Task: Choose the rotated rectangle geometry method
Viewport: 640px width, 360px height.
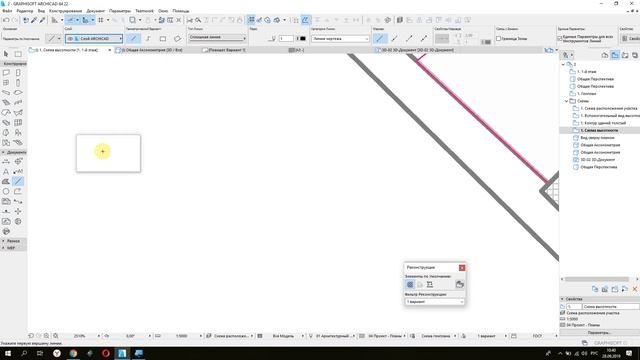Action: [x=177, y=38]
